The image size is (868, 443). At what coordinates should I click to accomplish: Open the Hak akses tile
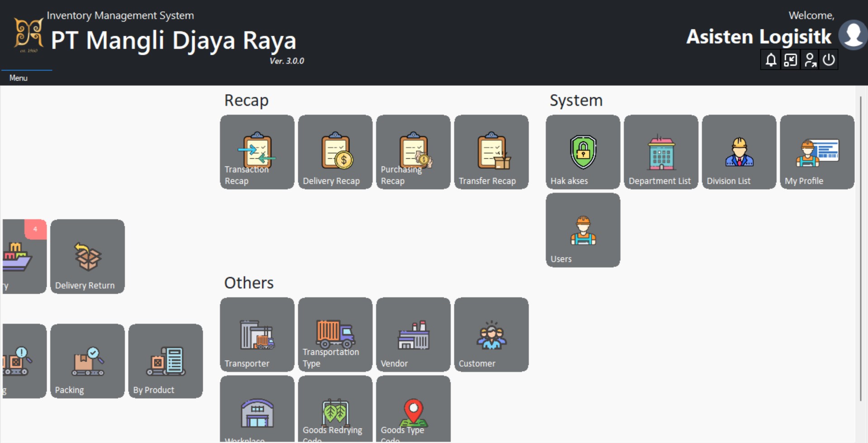point(583,152)
